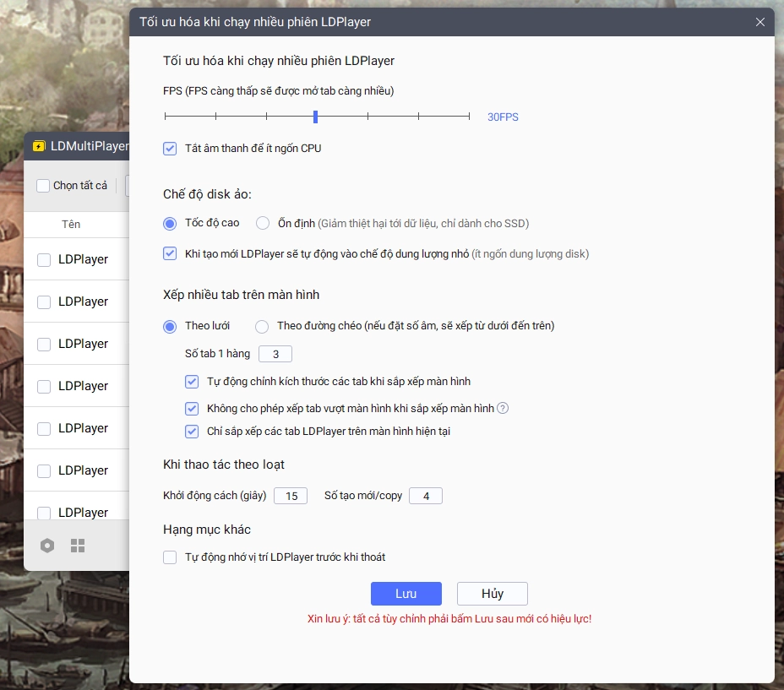Viewport: 784px width, 690px height.
Task: Click the yellow LDMultiPlayer logo icon
Action: 39,146
